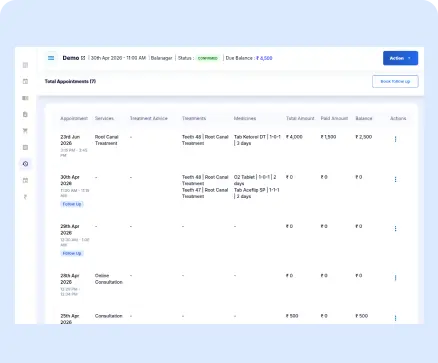
Task: Open row actions menu for 23rd Jun appointment
Action: click(x=395, y=139)
